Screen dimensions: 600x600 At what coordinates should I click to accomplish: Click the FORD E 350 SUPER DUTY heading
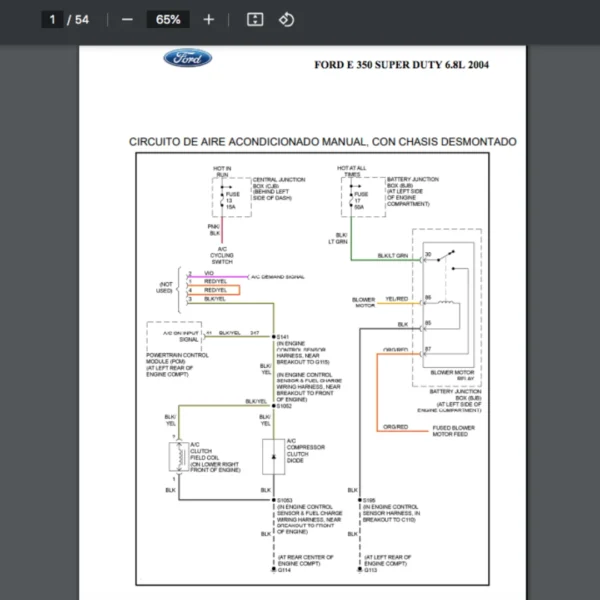tap(401, 65)
